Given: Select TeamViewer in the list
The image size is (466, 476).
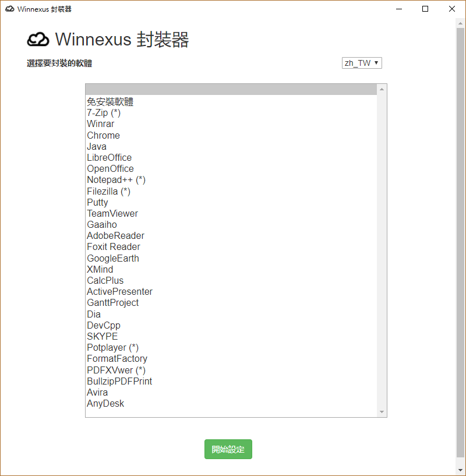Looking at the screenshot, I should (231, 213).
